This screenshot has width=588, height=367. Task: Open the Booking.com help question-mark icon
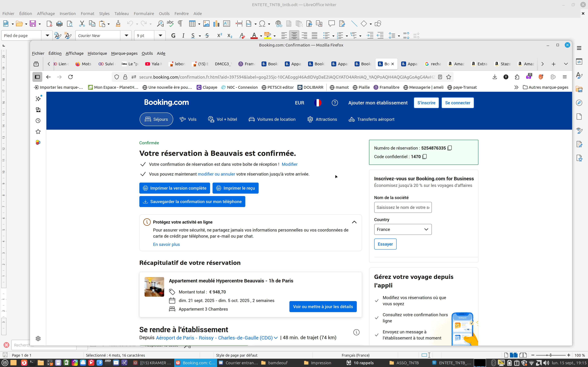coord(335,103)
